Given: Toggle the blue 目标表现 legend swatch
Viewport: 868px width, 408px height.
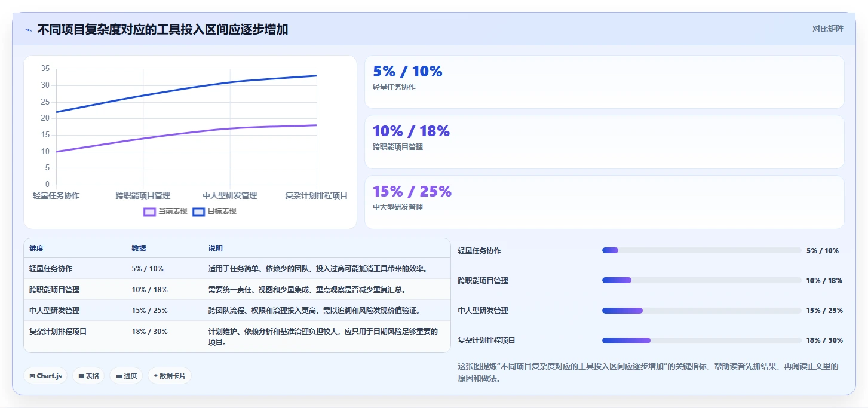Looking at the screenshot, I should click(198, 211).
